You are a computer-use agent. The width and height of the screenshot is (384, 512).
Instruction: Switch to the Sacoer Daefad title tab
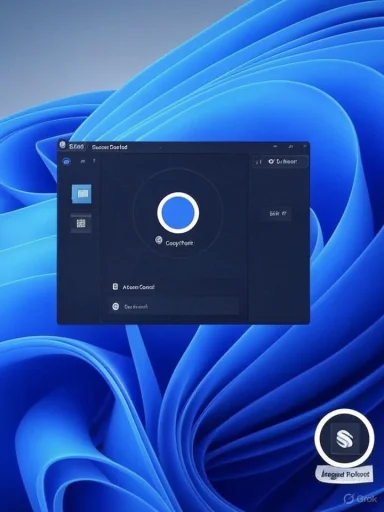[x=109, y=147]
